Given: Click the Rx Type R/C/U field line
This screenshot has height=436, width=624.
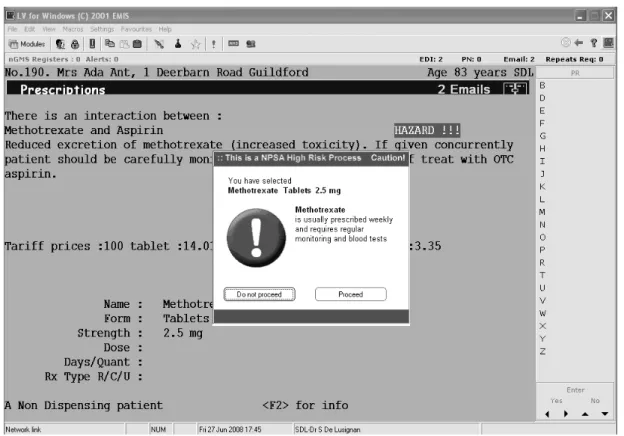Looking at the screenshot, I should [x=94, y=376].
